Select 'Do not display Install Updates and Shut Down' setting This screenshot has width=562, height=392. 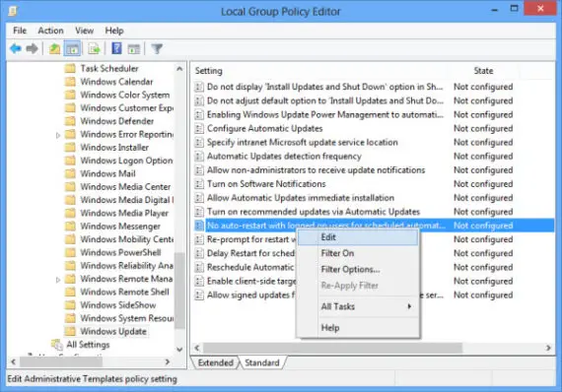tap(325, 87)
